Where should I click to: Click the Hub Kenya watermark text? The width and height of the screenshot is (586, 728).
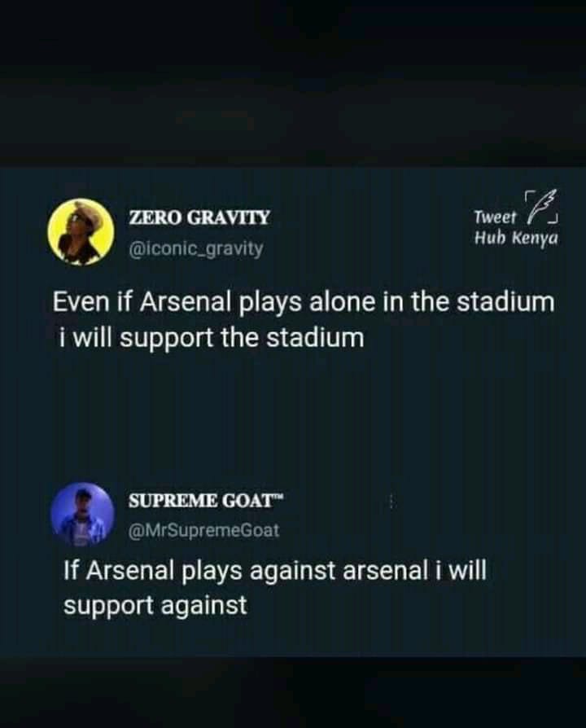[516, 238]
